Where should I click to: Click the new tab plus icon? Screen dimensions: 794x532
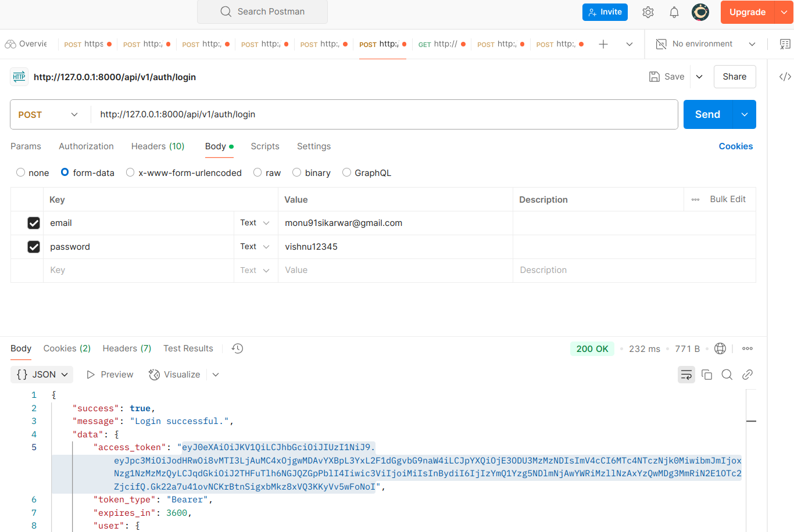click(x=603, y=44)
